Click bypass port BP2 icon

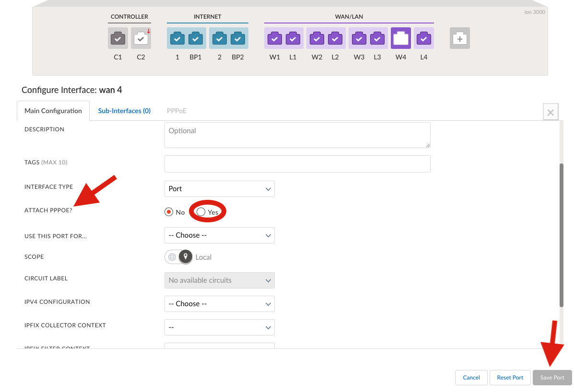[237, 38]
